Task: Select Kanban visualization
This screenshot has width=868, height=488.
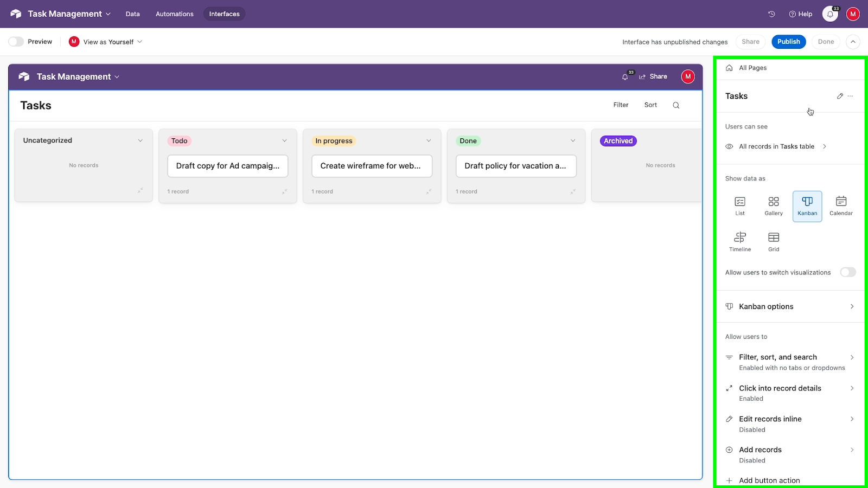Action: pos(807,206)
